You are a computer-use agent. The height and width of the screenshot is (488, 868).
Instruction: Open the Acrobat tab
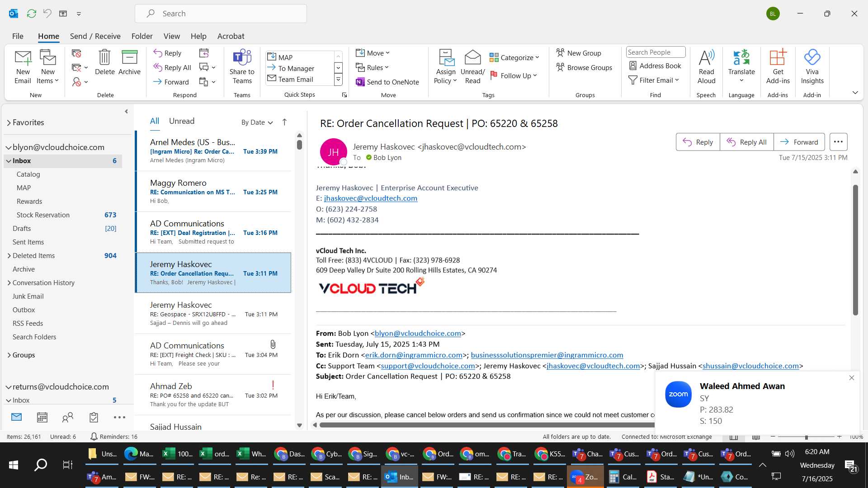[231, 36]
